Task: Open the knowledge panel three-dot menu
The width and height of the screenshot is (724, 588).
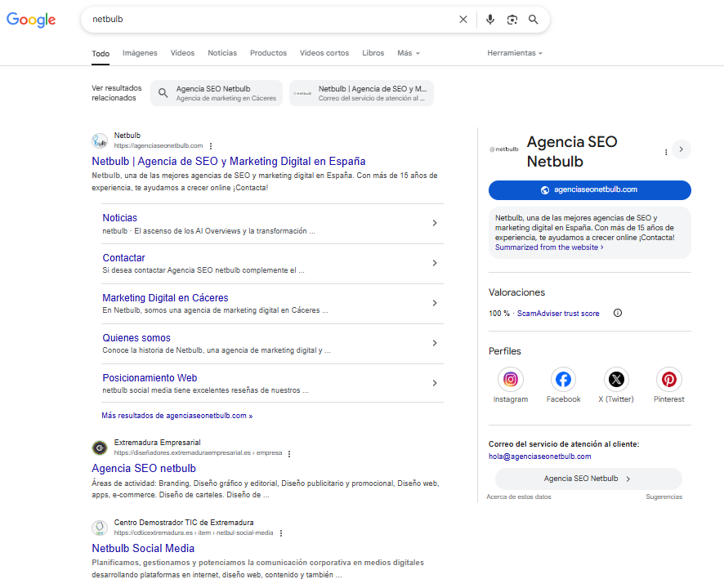Action: pos(666,151)
